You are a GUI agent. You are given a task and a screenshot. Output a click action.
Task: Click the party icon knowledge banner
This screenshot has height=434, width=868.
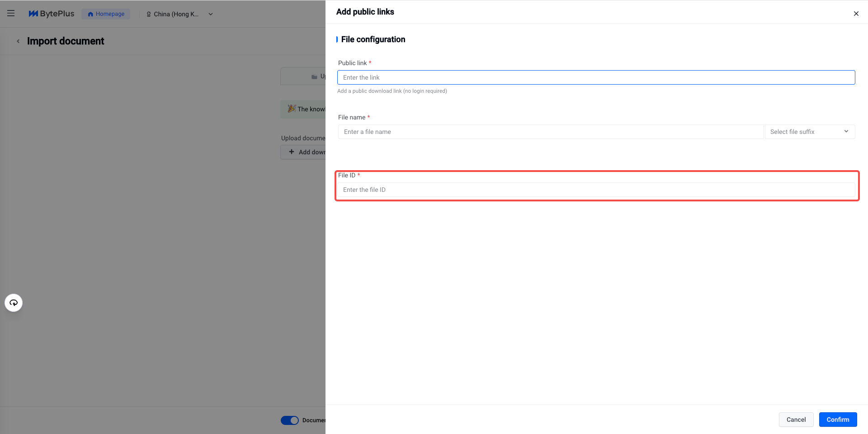(x=292, y=109)
